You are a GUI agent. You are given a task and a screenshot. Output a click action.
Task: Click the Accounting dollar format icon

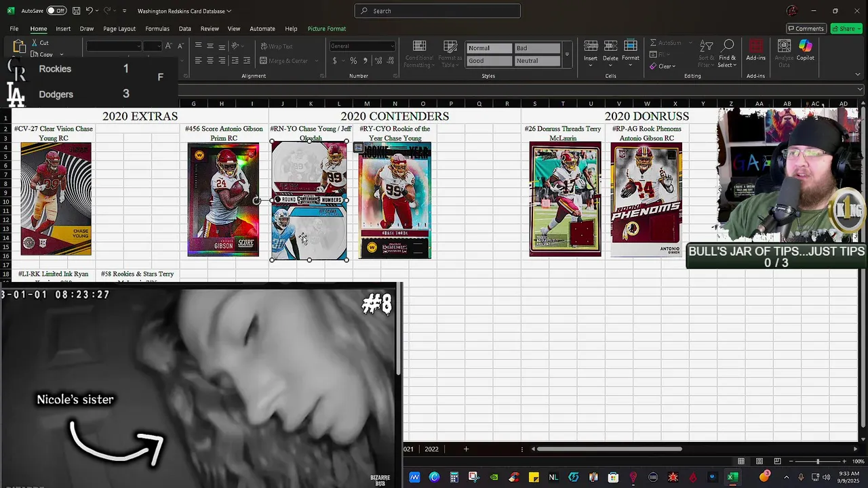click(334, 60)
